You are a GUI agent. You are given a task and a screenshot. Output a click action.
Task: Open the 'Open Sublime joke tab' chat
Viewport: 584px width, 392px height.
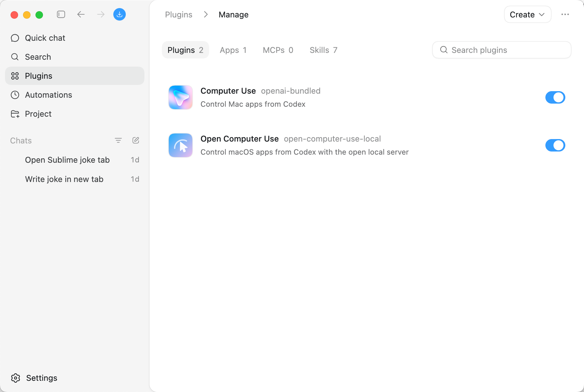click(x=67, y=160)
